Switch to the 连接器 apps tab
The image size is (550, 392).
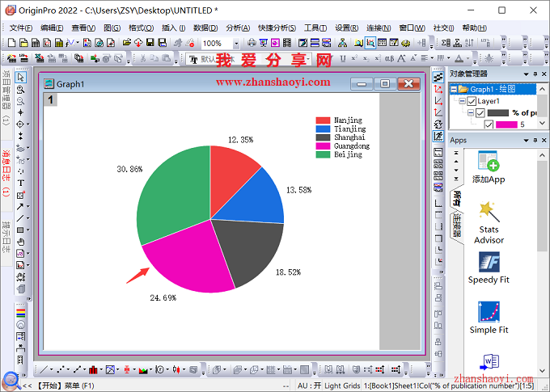coord(457,226)
